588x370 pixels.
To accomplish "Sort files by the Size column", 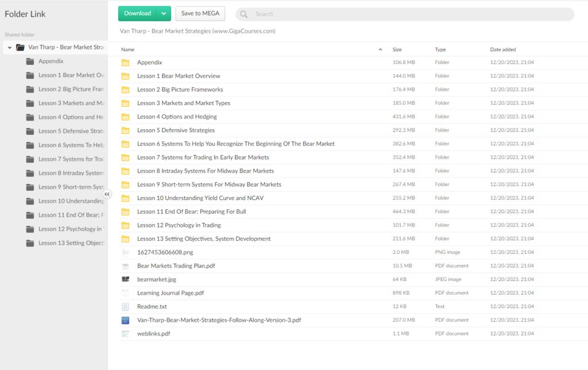I will [397, 49].
